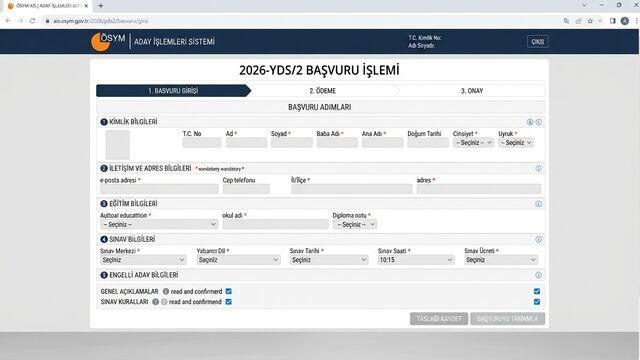
Task: Click the info icon next to Genel Açıklamalar
Action: 166,291
